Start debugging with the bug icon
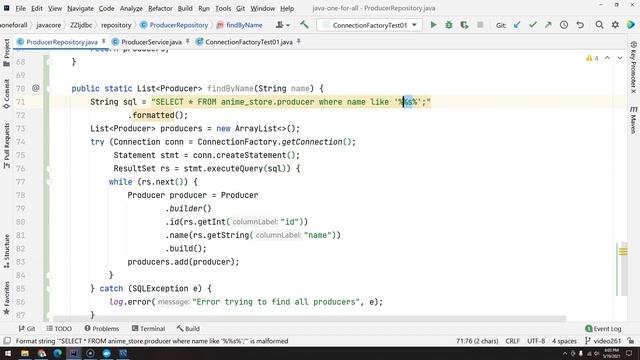 pyautogui.click(x=449, y=25)
